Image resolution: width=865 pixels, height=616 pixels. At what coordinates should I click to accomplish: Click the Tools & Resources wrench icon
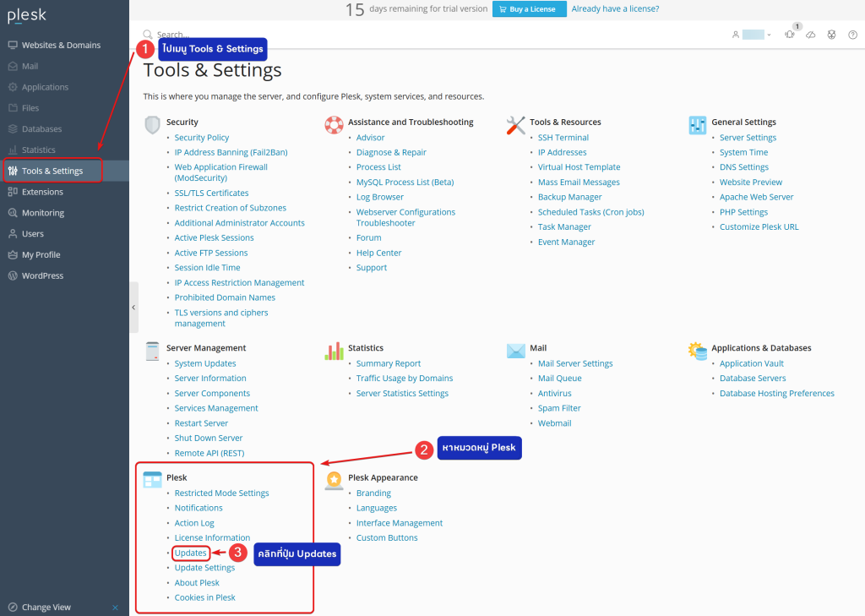click(515, 125)
